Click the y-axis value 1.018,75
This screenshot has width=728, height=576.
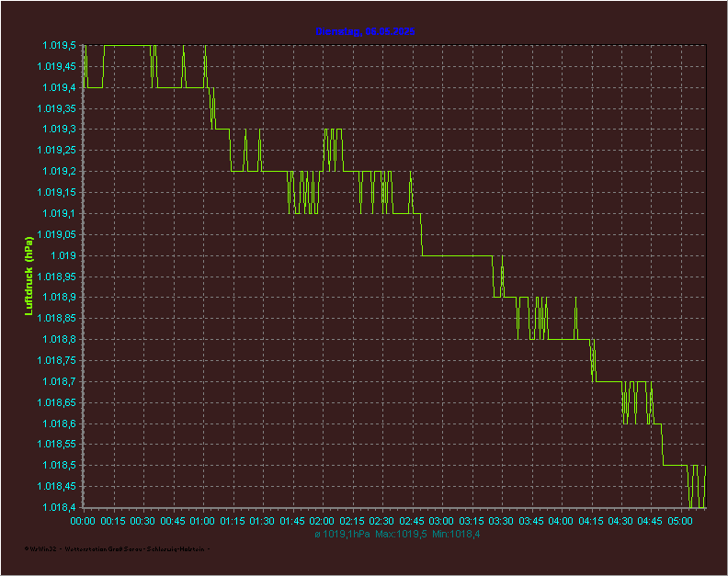coord(57,360)
